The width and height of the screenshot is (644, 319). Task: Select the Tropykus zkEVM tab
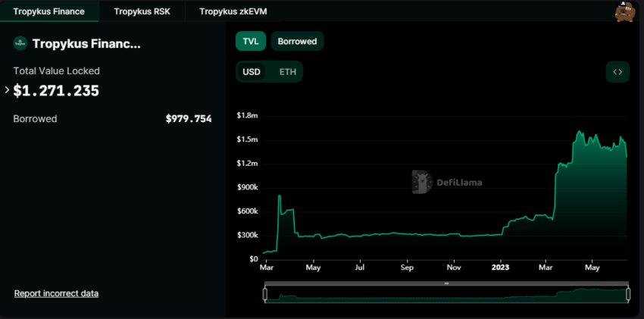(233, 11)
